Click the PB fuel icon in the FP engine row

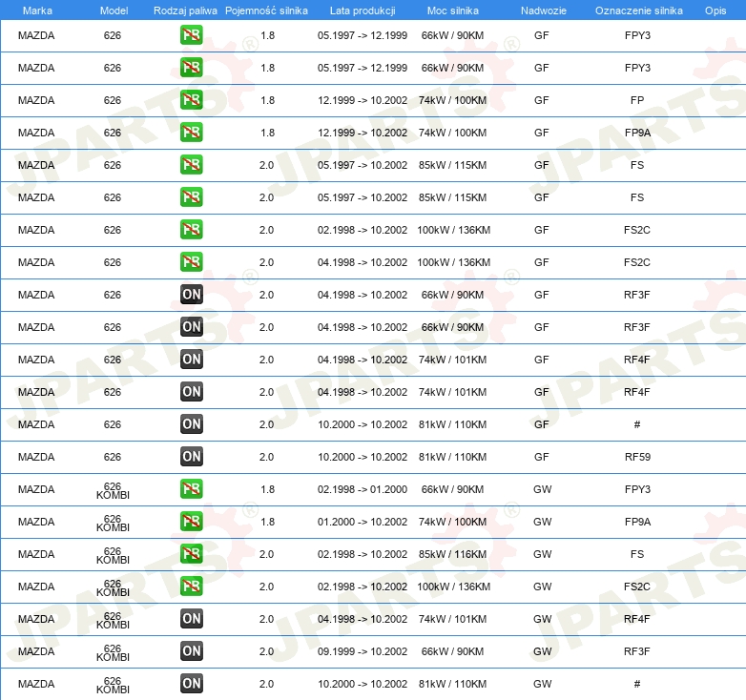coord(192,100)
